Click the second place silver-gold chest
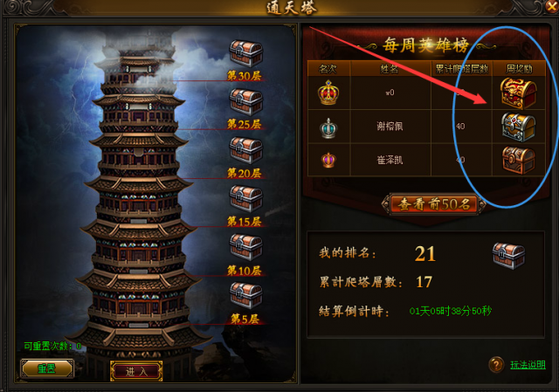The image size is (559, 392). 518,127
